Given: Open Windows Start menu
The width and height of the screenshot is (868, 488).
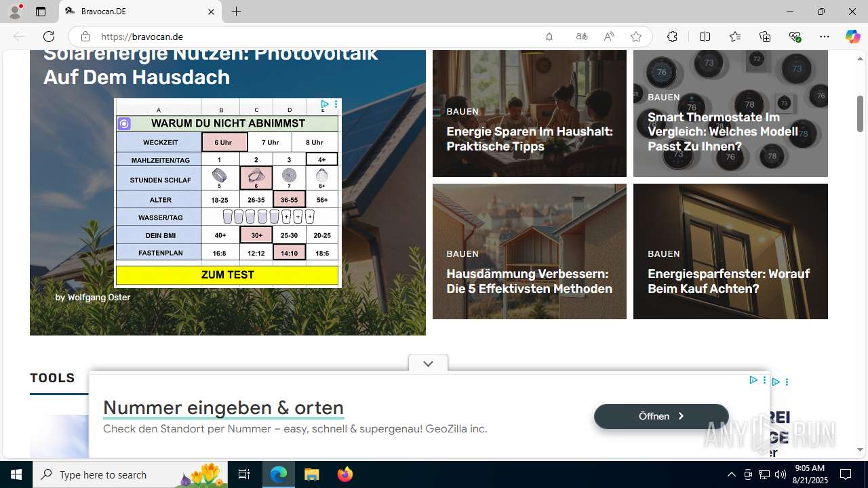Looking at the screenshot, I should pos(16,474).
